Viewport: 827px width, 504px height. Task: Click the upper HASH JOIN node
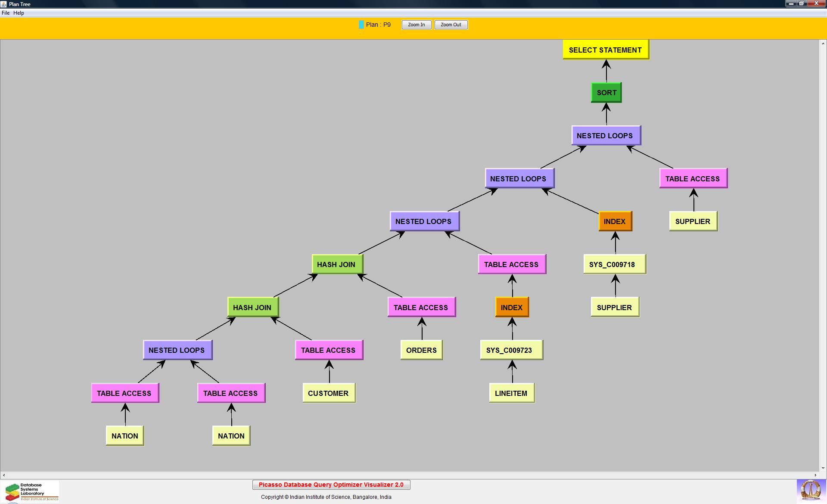point(337,264)
